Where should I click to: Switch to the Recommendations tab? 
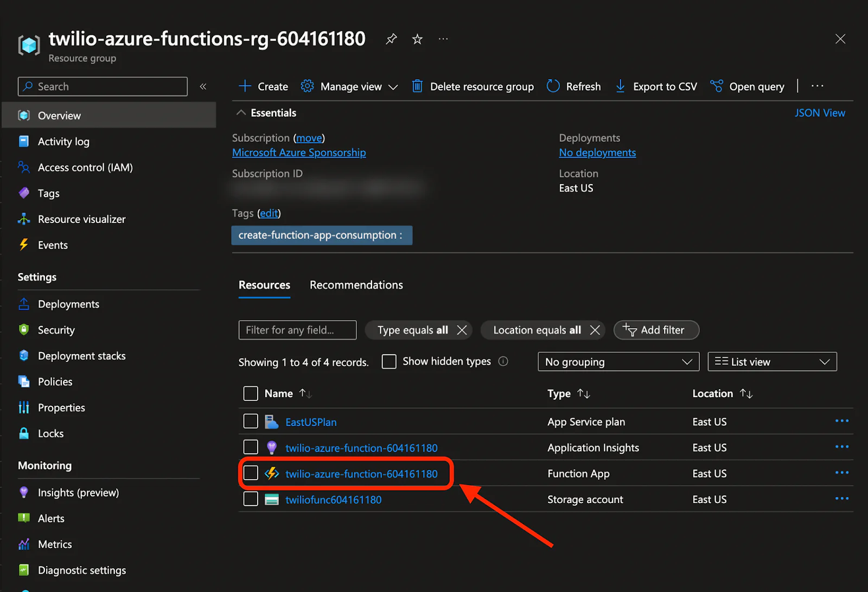(x=356, y=285)
